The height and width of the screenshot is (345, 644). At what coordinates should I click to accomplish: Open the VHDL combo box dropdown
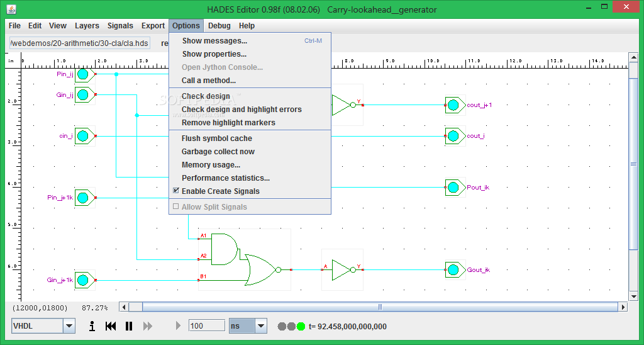69,326
